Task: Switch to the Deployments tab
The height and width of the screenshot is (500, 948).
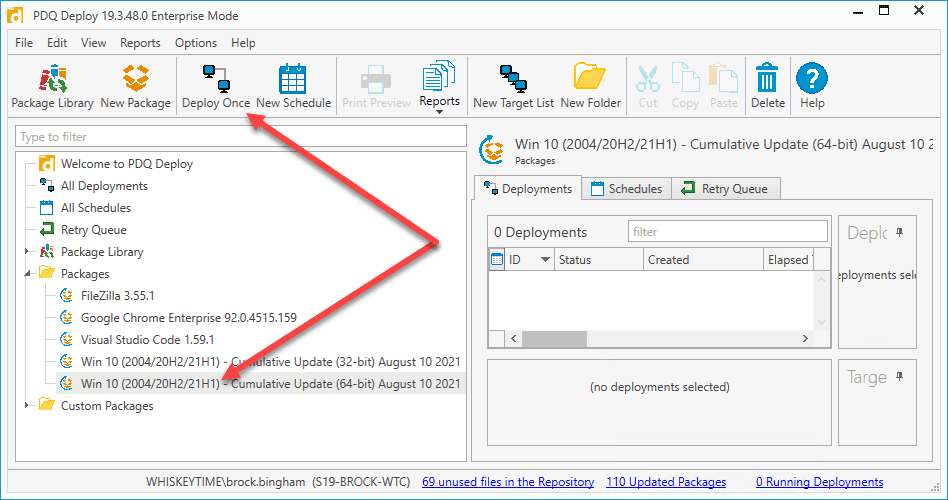Action: click(528, 189)
